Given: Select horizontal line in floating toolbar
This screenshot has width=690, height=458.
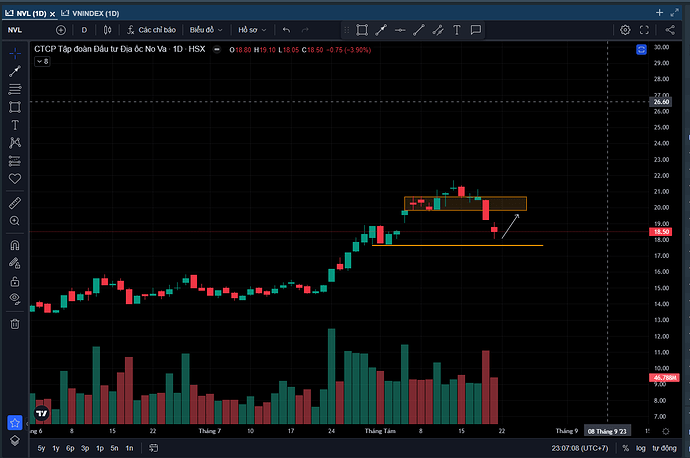Looking at the screenshot, I should coord(400,30).
